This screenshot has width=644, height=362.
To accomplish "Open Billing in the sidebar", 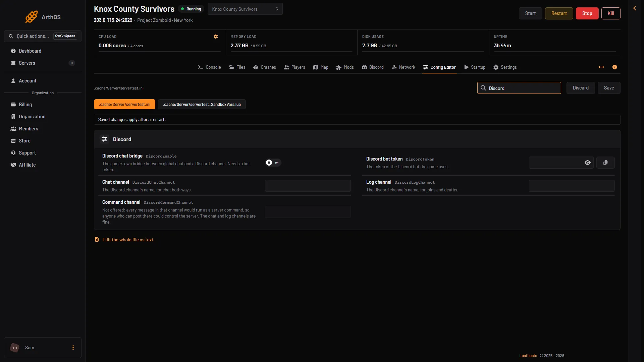I will 43,105.
